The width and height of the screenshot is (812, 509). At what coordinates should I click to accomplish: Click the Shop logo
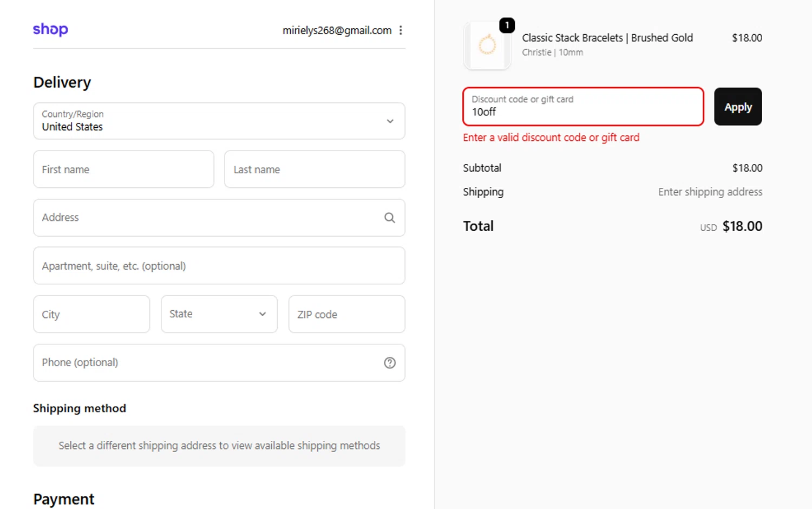coord(50,29)
